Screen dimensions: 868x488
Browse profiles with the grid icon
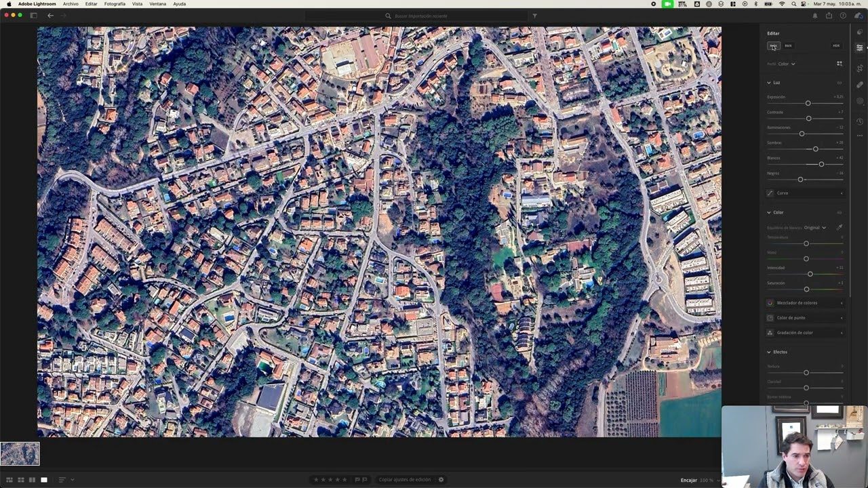[839, 64]
